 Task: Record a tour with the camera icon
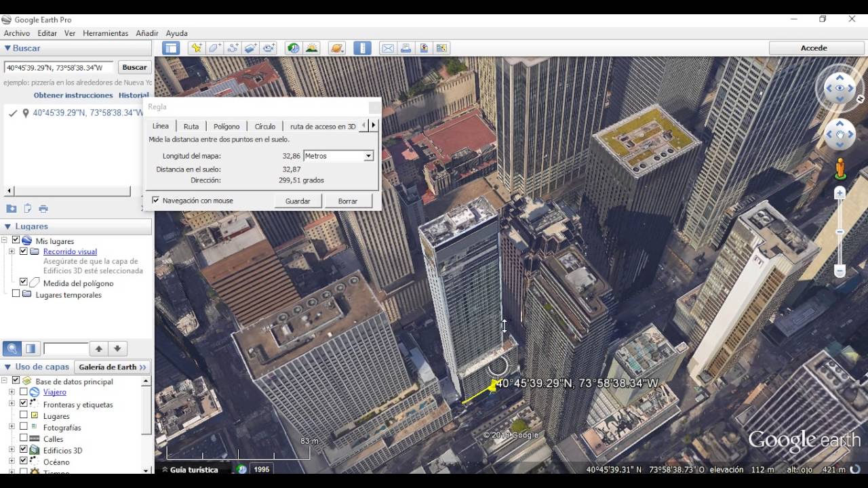click(x=269, y=48)
